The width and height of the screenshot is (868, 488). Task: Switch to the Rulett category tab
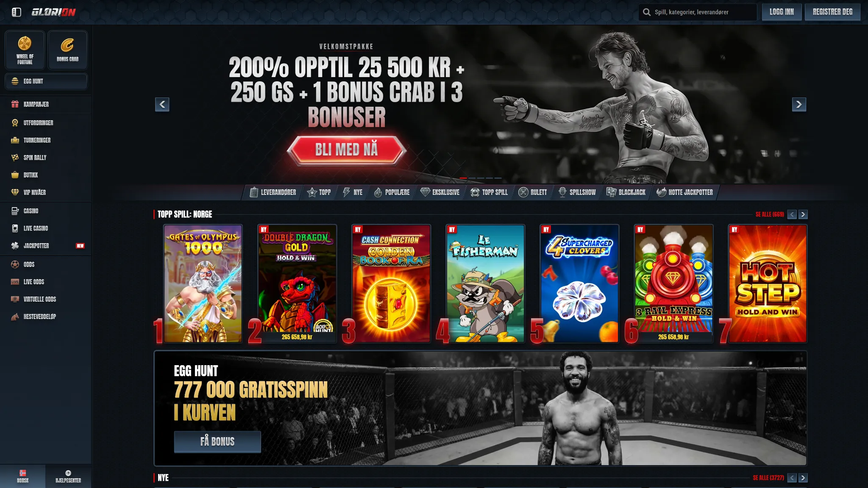point(533,192)
